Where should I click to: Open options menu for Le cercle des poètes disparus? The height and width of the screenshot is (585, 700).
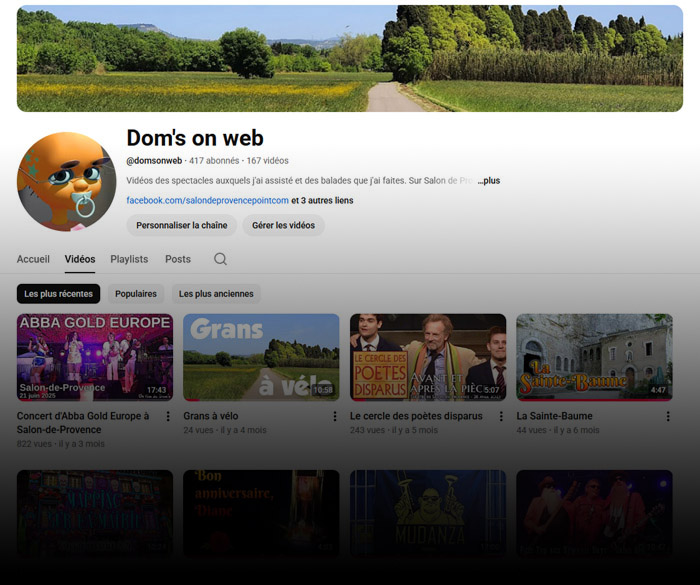tap(501, 416)
